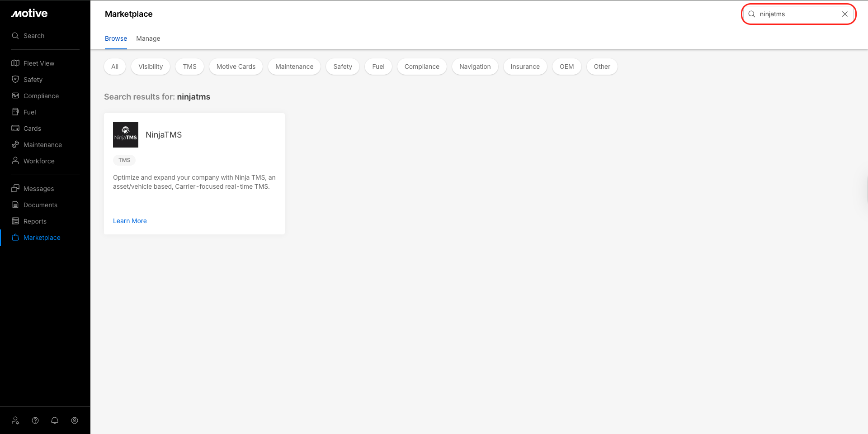Filter by Navigation category

(475, 67)
